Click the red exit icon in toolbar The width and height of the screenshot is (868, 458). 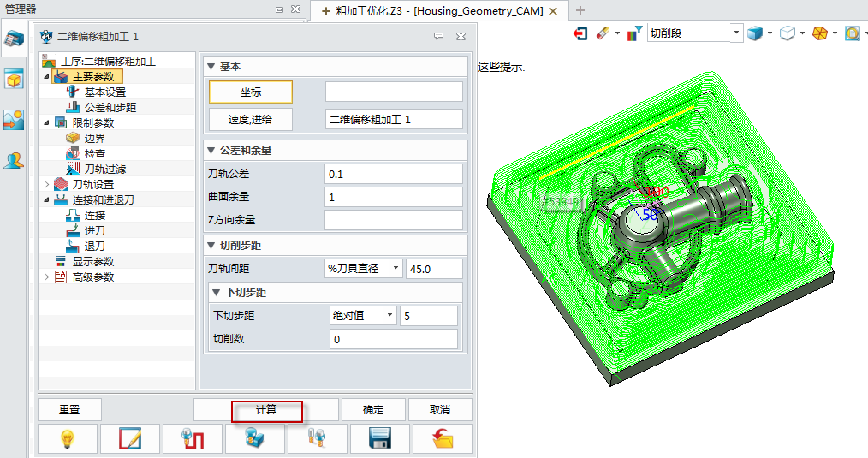click(x=580, y=33)
